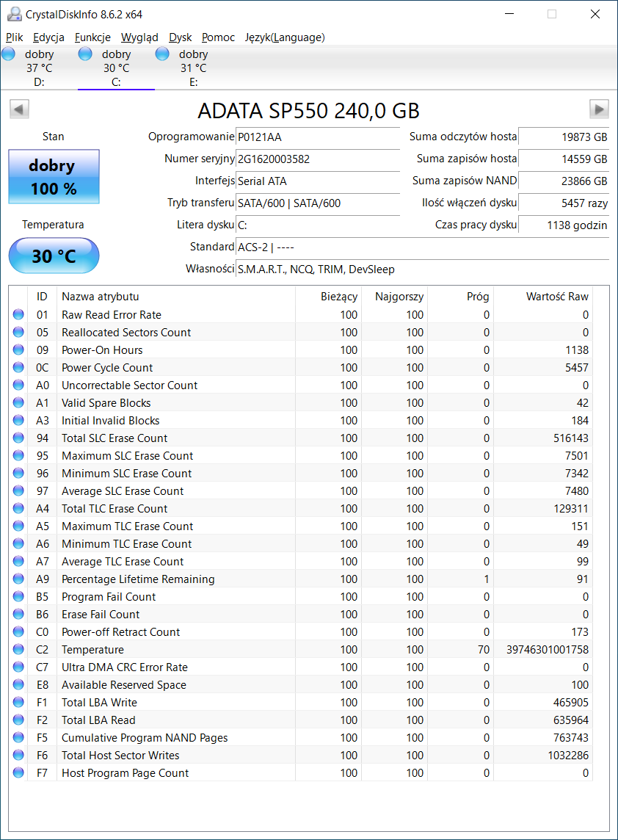Click status icon for Host Program Page Count
The height and width of the screenshot is (840, 618).
(18, 772)
